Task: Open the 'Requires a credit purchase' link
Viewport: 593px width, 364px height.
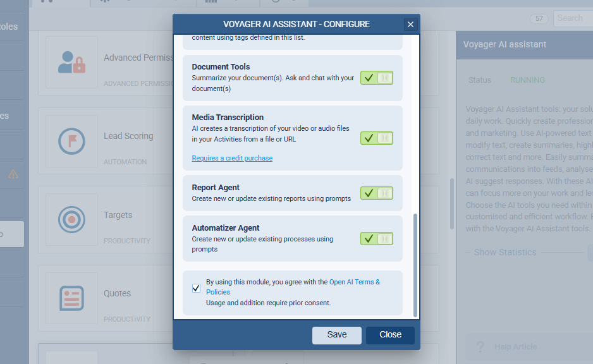Action: click(232, 158)
